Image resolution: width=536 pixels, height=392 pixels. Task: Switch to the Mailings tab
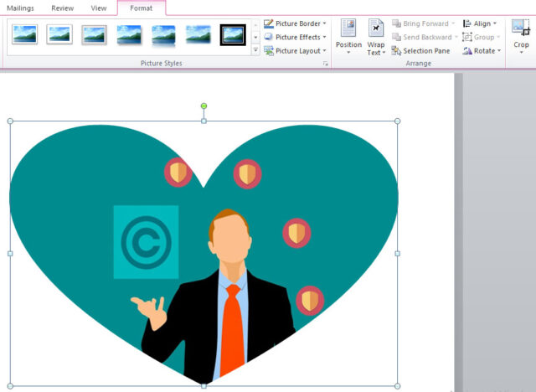pyautogui.click(x=20, y=8)
